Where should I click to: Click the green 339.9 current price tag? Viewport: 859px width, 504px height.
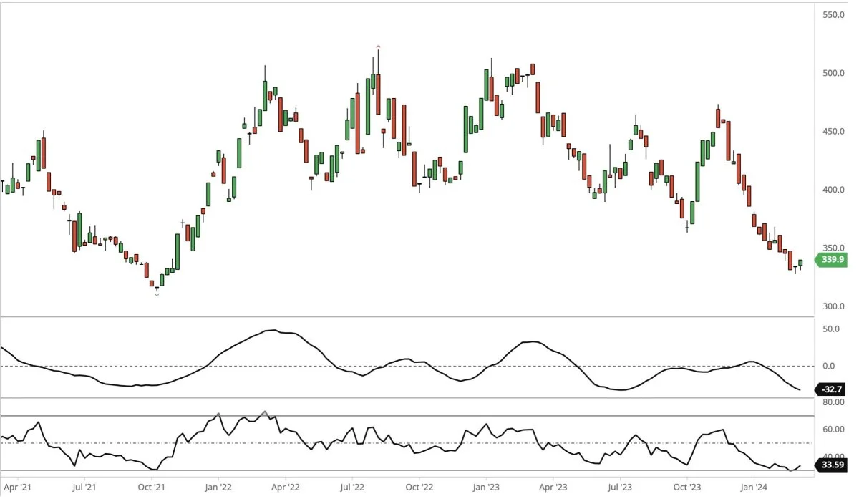(x=831, y=261)
